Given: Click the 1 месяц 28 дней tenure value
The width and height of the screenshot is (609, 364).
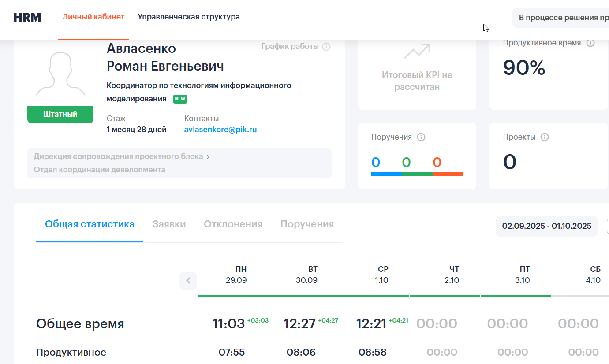Looking at the screenshot, I should tap(137, 130).
